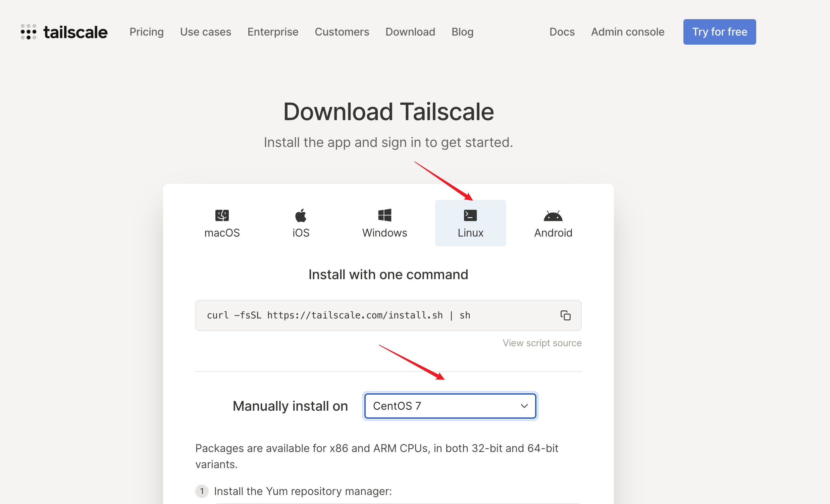Click the dropdown chevron beside CentOS 7
Image resolution: width=830 pixels, height=504 pixels.
coord(524,406)
